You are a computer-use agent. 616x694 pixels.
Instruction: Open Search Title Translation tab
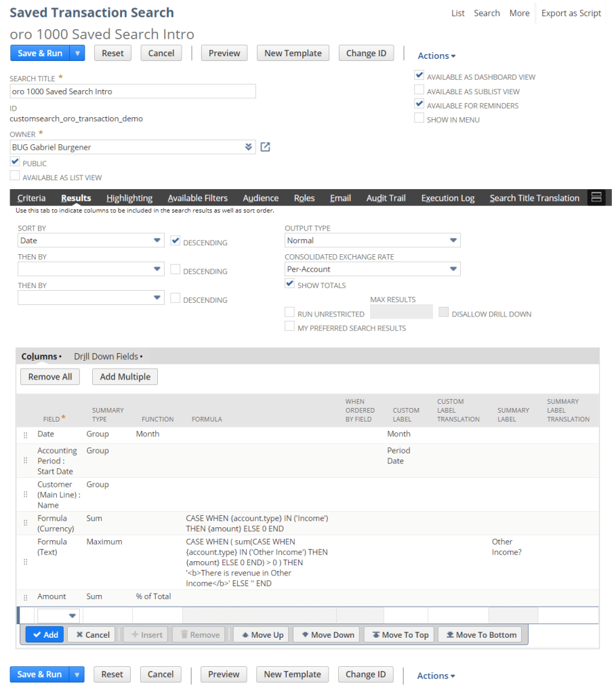[x=534, y=198]
